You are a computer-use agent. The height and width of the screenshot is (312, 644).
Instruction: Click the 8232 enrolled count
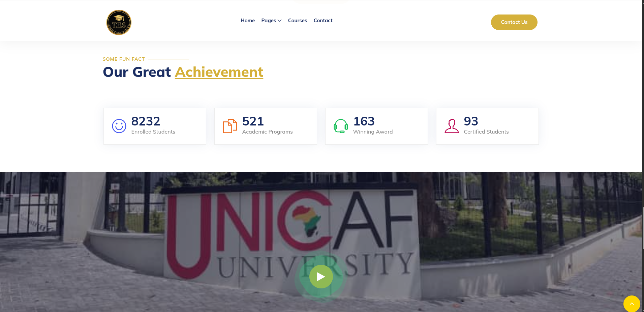pos(146,121)
